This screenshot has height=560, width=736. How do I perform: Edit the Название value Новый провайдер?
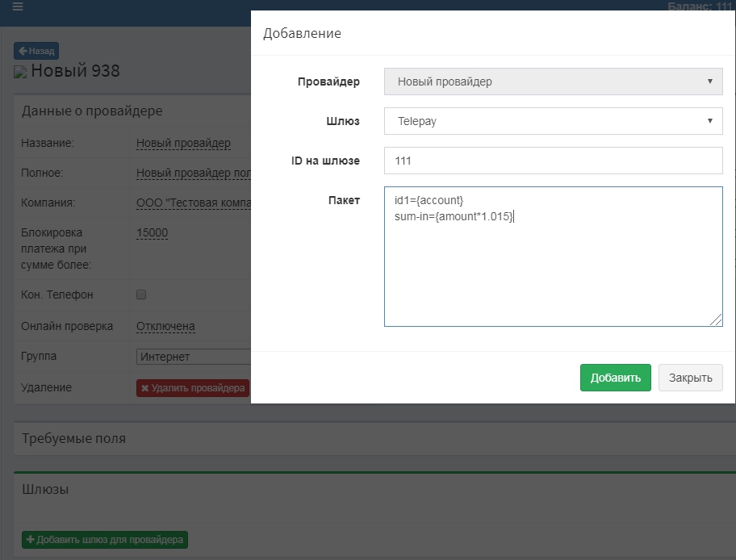tap(183, 144)
